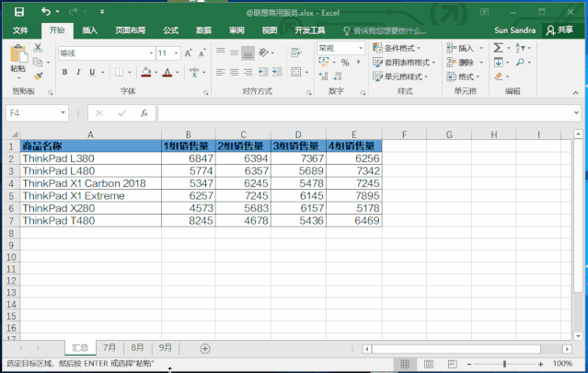Undo the last action

tap(46, 12)
